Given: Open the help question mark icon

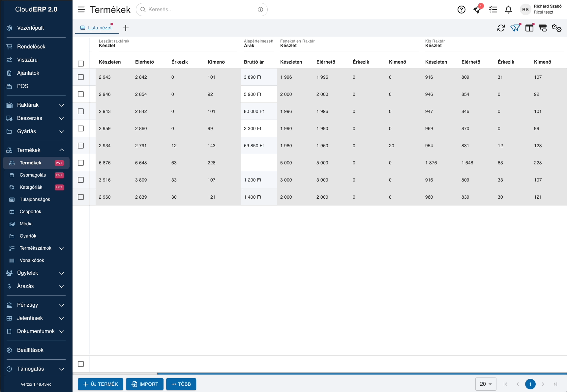Looking at the screenshot, I should (x=462, y=10).
